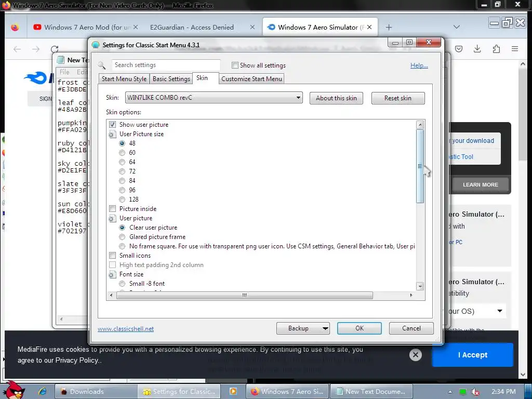The width and height of the screenshot is (532, 399).
Task: Close the Windows 7 Aero Mod tab
Action: pos(136,27)
